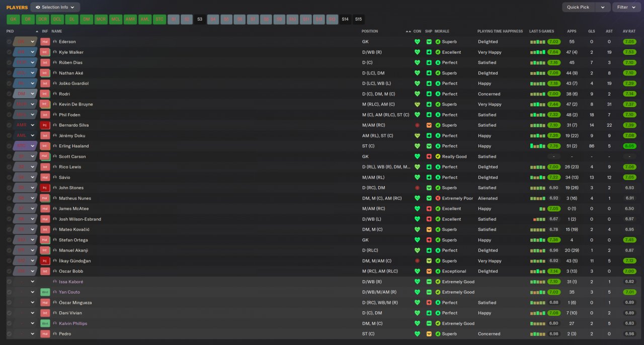
Task: Click the red injured condition icon for Bernardo Silva
Action: tap(417, 125)
